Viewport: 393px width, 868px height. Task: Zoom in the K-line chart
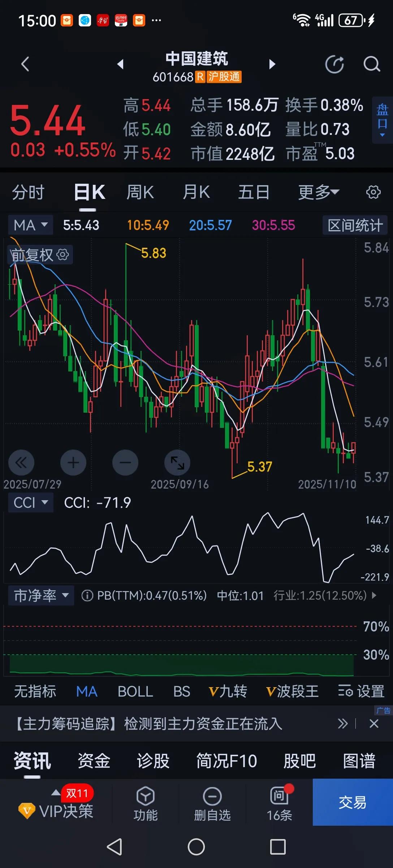tap(73, 462)
